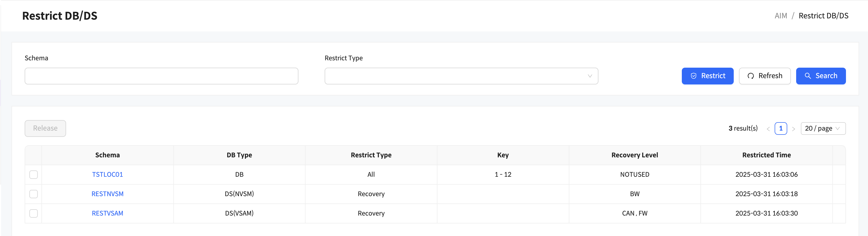Click the circular refresh arrow icon
This screenshot has width=868, height=236.
coord(751,76)
